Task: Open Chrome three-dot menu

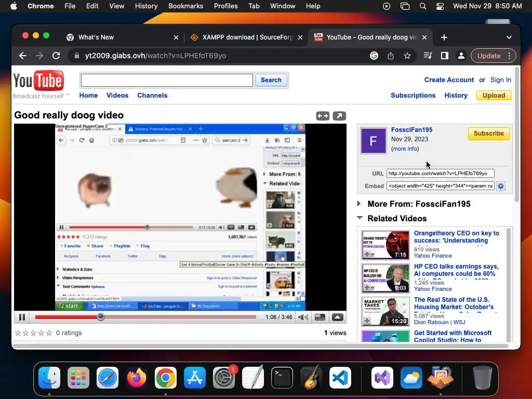Action: point(509,56)
